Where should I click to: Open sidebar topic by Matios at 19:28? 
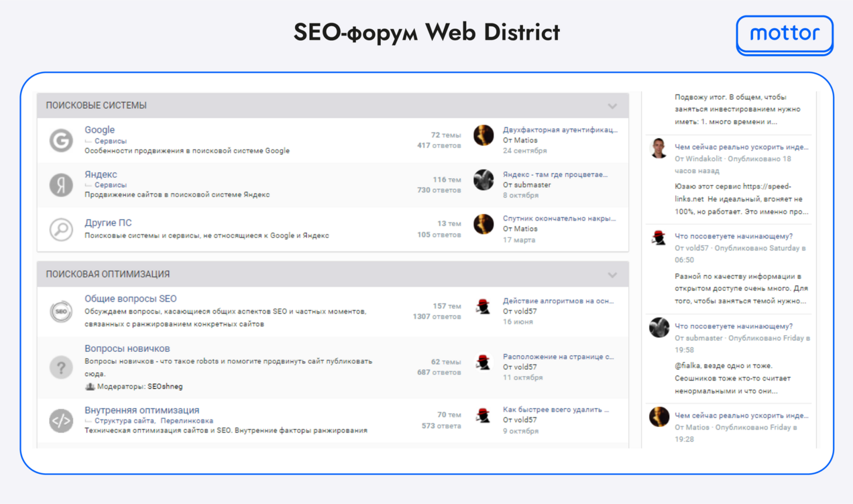click(742, 416)
